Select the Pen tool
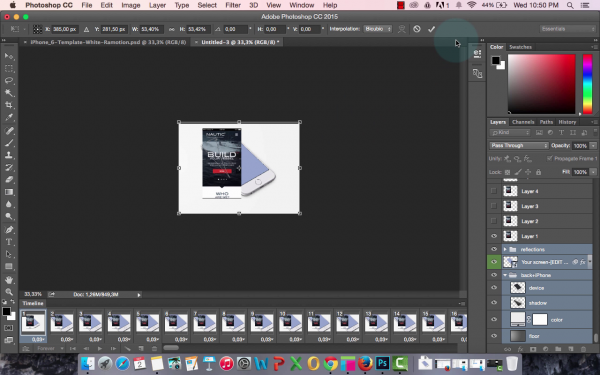The height and width of the screenshot is (375, 600). [9, 230]
